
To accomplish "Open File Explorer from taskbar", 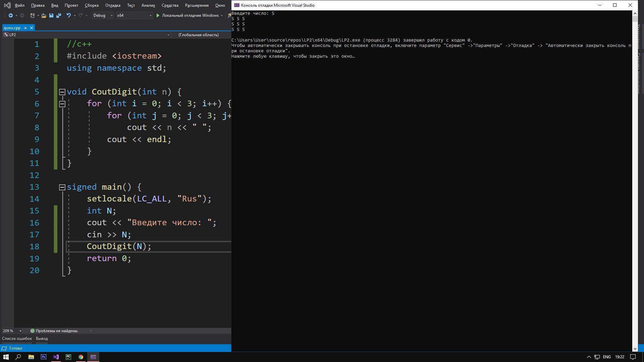I will point(31,357).
